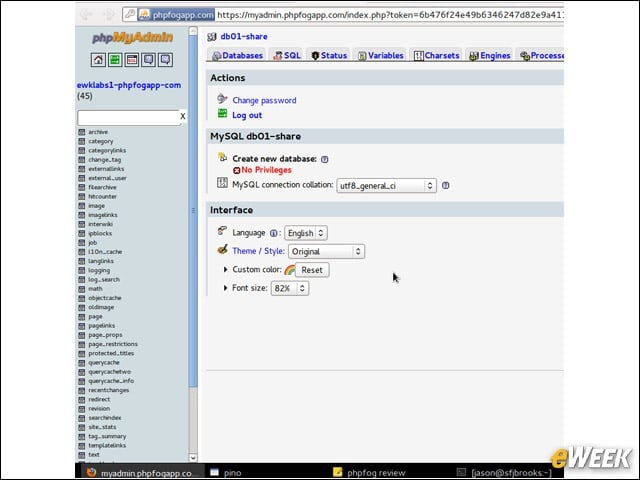Click the MySQL connection collation icon
This screenshot has width=640, height=480.
[222, 183]
